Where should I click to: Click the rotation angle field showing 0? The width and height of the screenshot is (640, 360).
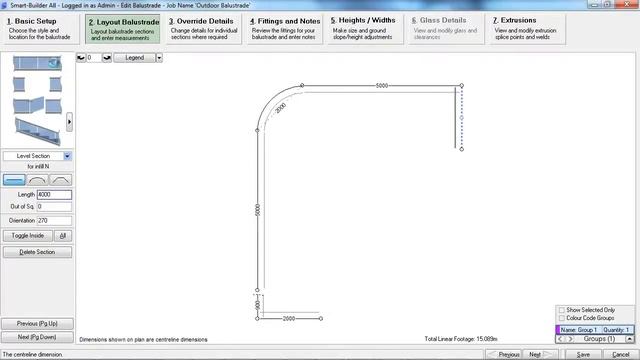pyautogui.click(x=94, y=58)
